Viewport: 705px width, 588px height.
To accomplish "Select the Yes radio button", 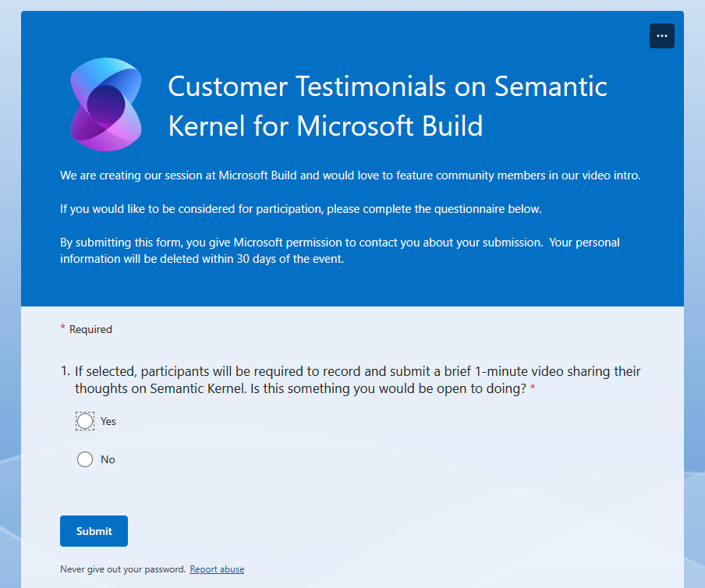I will point(85,421).
